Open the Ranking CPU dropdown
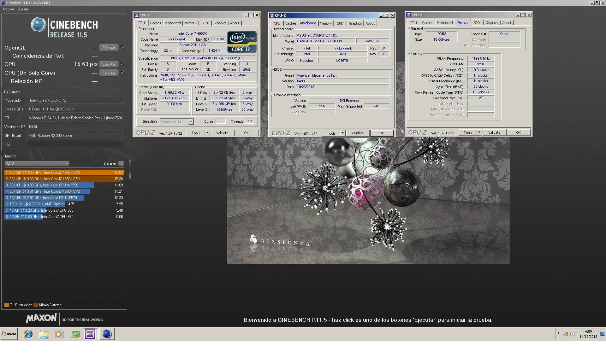The width and height of the screenshot is (606, 364). (37, 163)
